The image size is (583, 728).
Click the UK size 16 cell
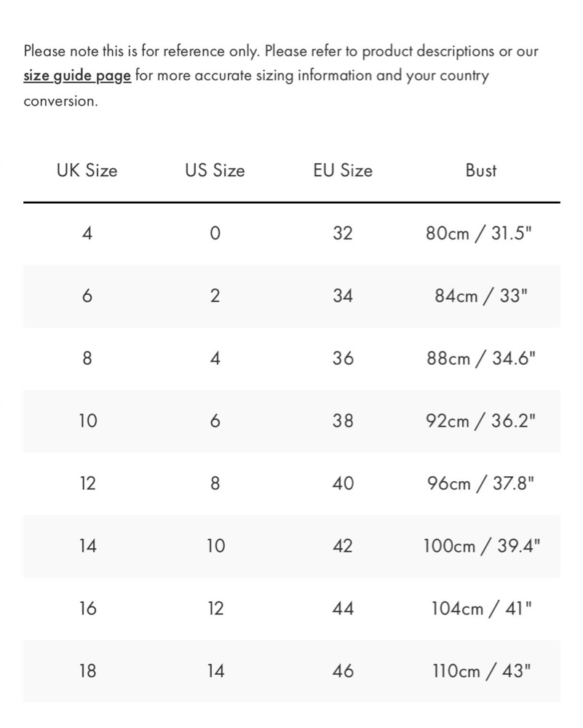pos(88,609)
